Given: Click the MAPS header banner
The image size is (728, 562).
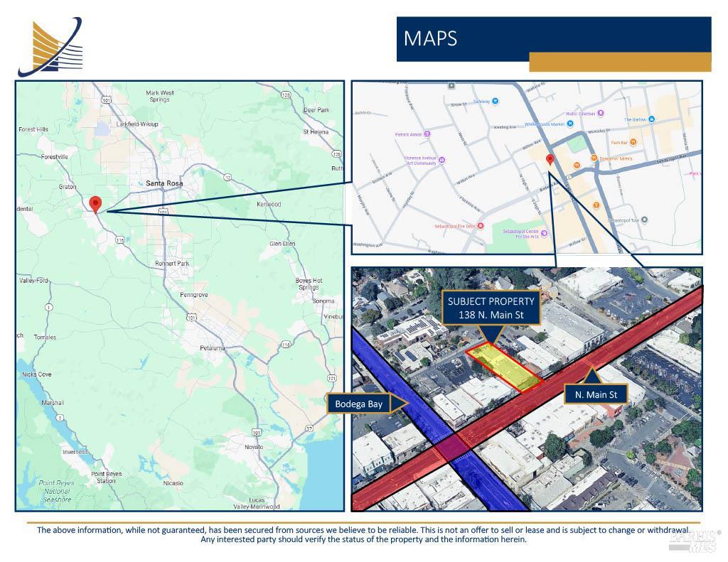Looking at the screenshot, I should pos(553,38).
